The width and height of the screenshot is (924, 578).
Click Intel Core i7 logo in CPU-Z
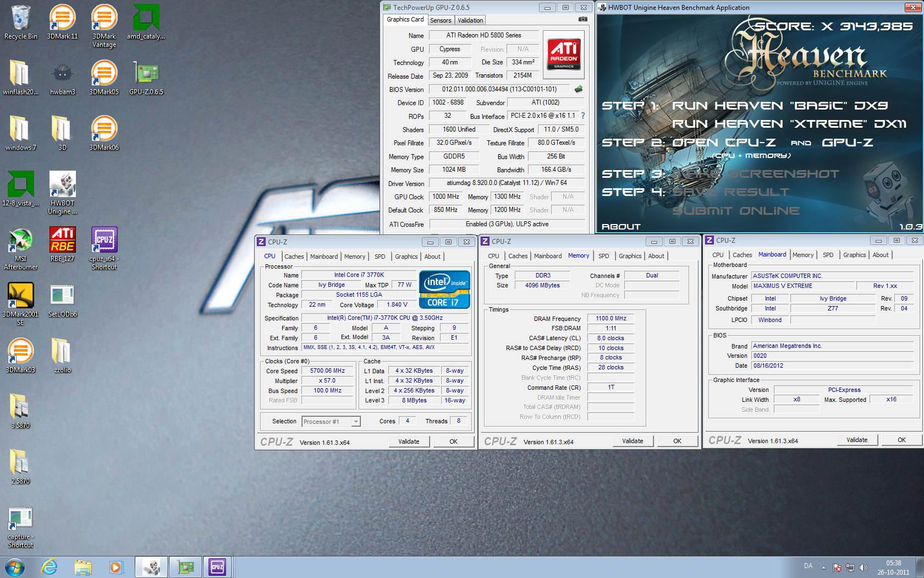coord(444,289)
